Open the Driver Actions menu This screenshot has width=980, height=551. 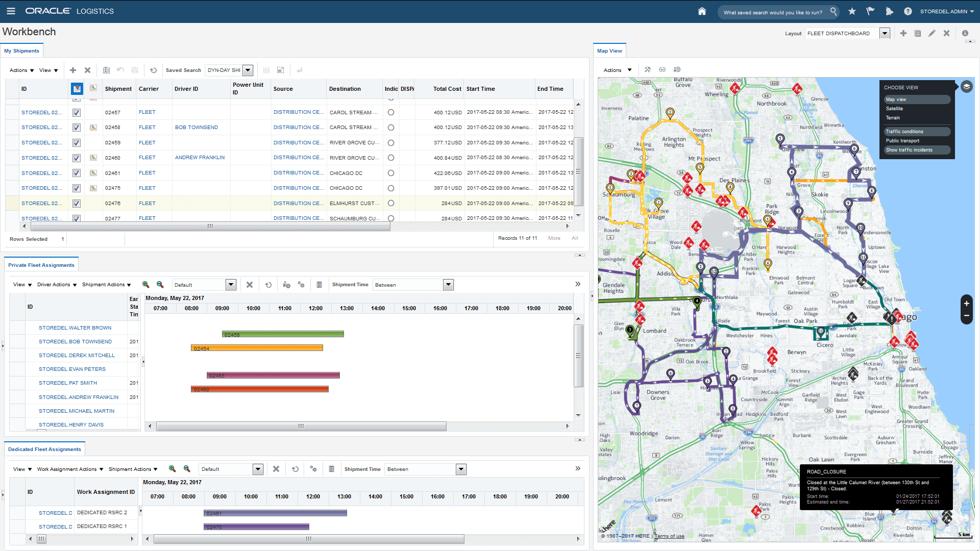(57, 285)
